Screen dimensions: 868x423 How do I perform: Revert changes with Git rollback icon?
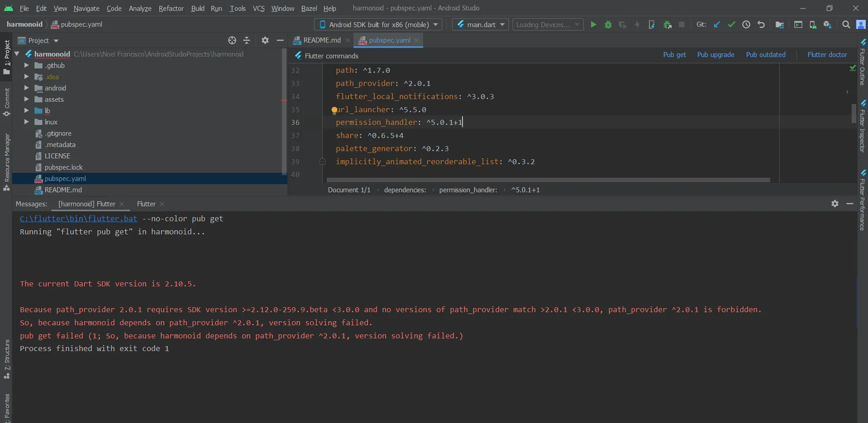tap(761, 24)
